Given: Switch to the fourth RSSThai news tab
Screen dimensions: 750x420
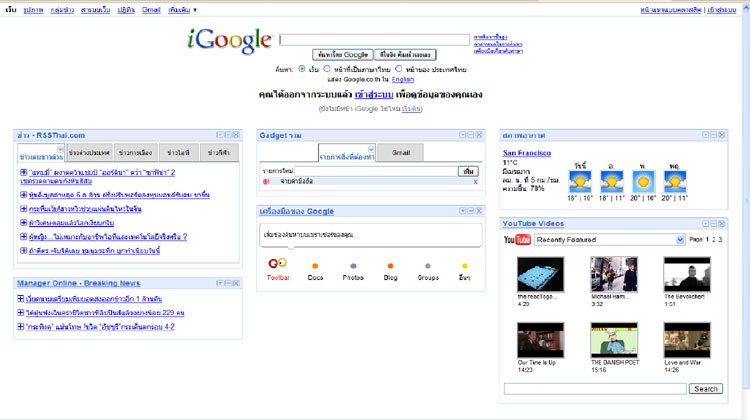Looking at the screenshot, I should point(178,153).
